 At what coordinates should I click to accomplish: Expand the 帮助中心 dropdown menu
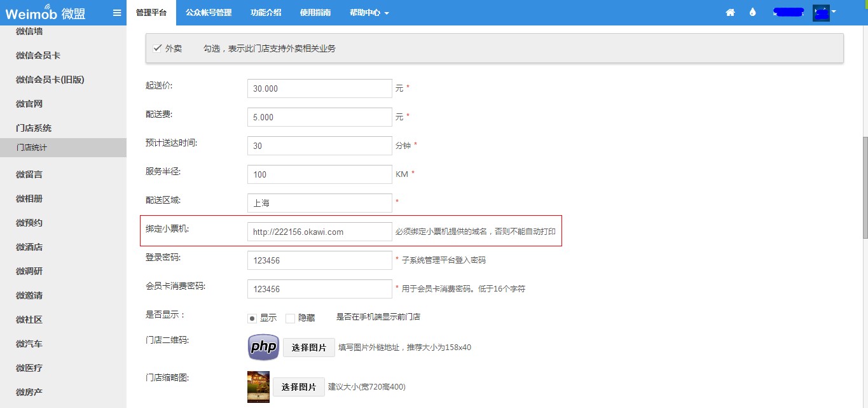pyautogui.click(x=369, y=13)
